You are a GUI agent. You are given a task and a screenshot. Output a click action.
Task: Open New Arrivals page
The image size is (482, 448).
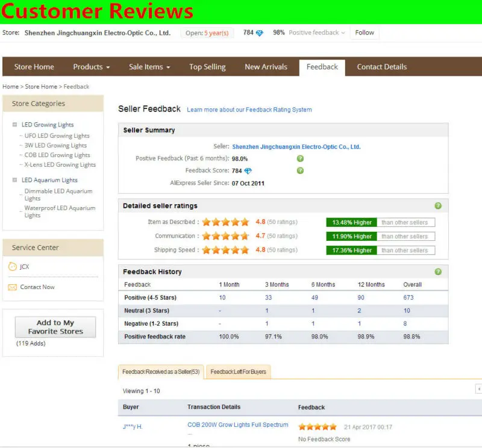(x=266, y=67)
